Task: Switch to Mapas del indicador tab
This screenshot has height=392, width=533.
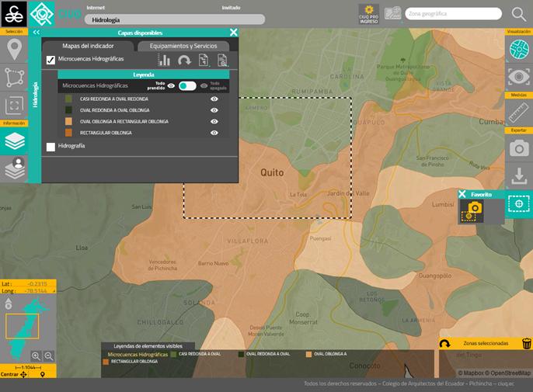Action: (88, 46)
